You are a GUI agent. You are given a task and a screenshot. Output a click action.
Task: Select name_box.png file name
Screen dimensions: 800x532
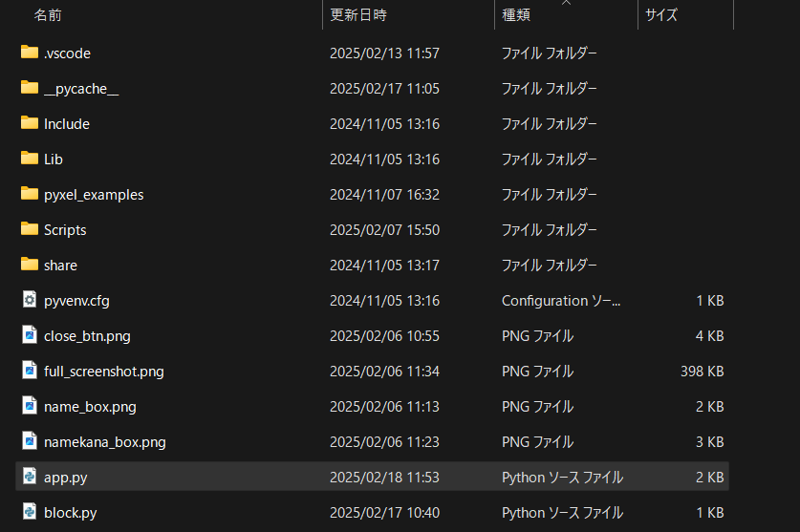pos(90,407)
